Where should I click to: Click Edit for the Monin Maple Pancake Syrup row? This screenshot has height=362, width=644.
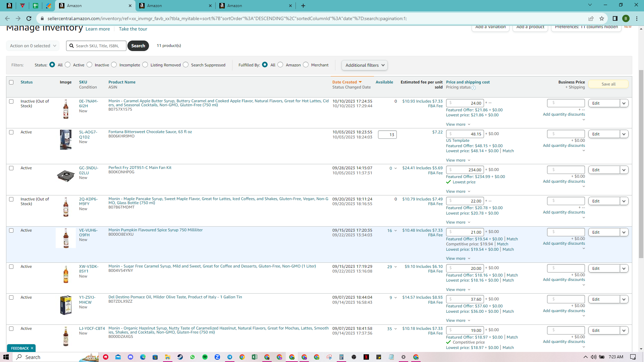604,201
